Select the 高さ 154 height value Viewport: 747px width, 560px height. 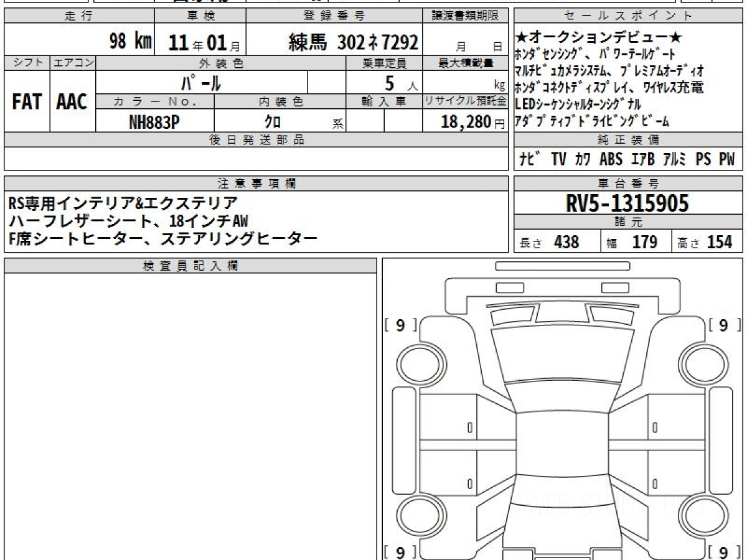[705, 242]
